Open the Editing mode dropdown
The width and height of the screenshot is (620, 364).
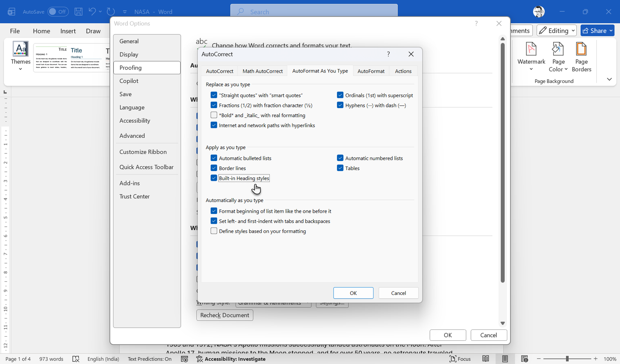coord(556,30)
